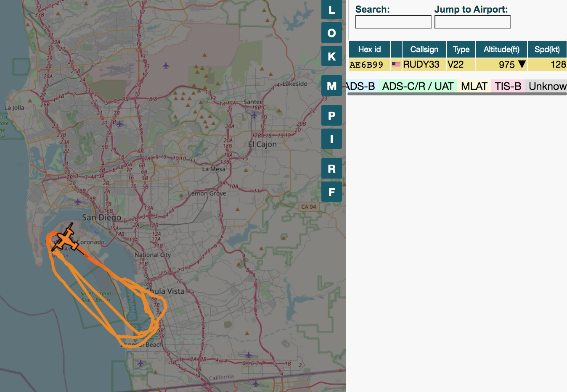Click the M map filter button

pos(331,86)
